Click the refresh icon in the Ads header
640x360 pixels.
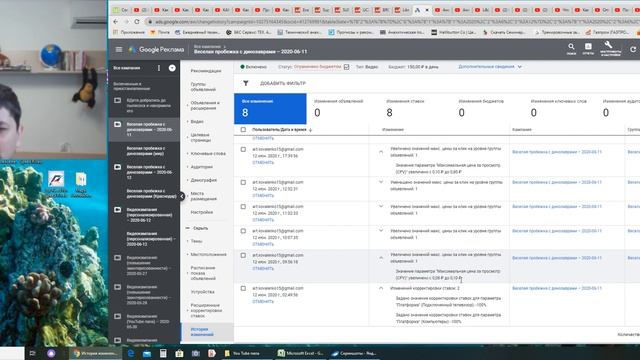tap(633, 49)
